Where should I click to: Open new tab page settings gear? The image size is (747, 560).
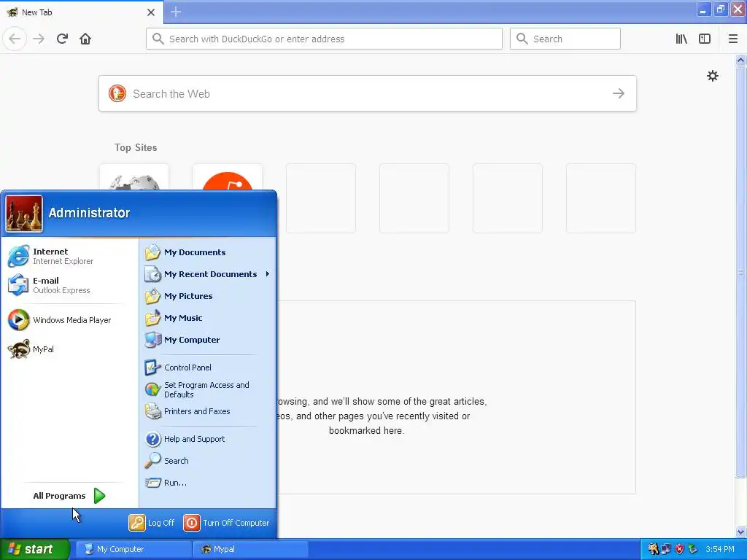(712, 76)
